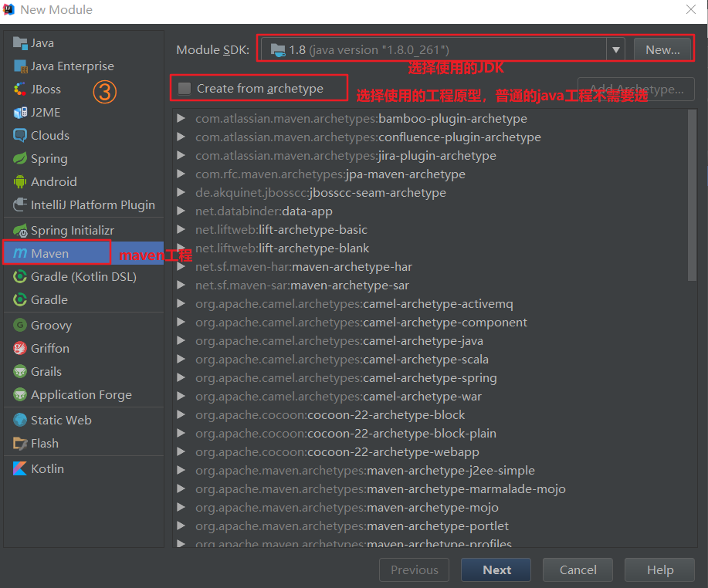Select maven-archetype-j2ee-simple row
The image size is (708, 588).
coord(429,470)
